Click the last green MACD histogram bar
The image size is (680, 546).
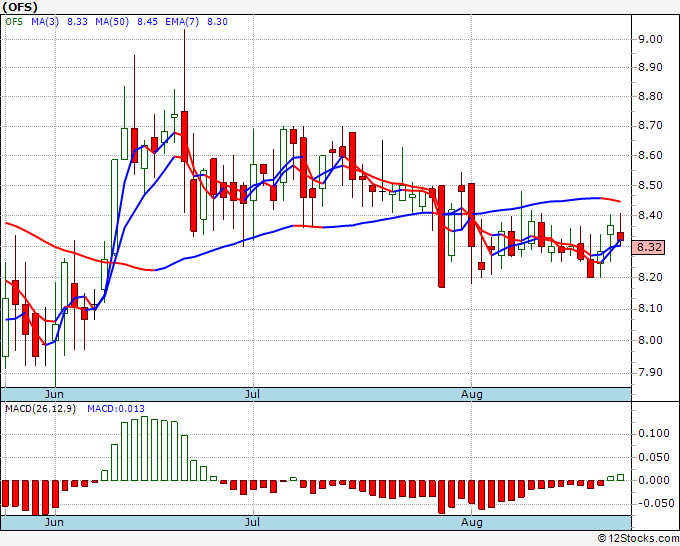click(621, 477)
